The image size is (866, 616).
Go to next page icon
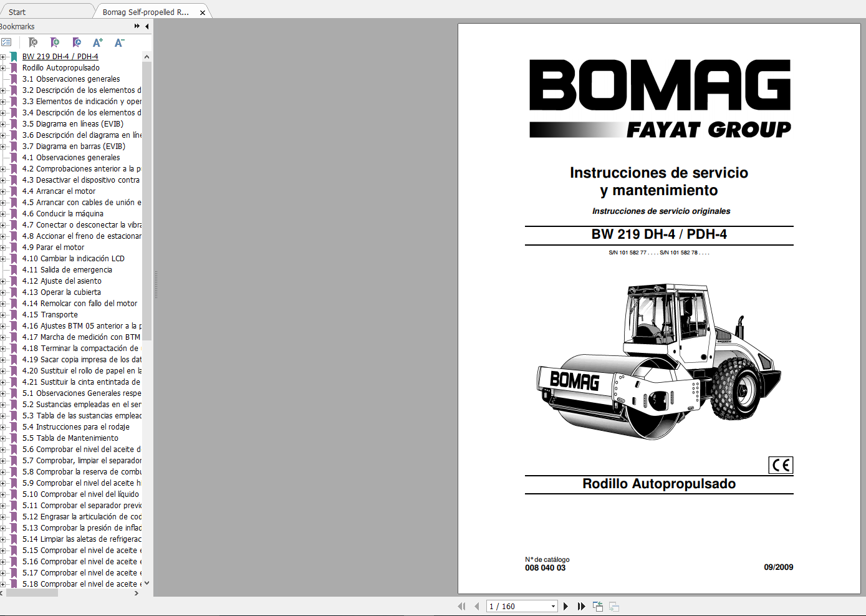(565, 606)
